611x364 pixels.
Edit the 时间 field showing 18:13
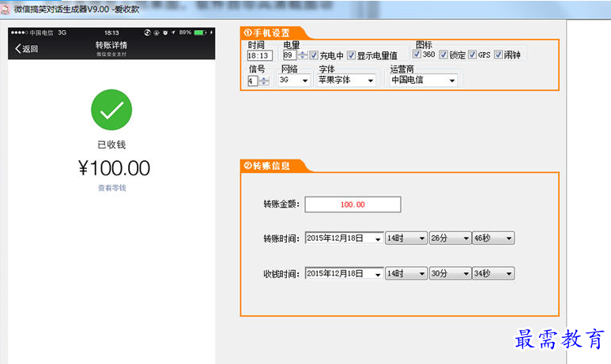260,56
